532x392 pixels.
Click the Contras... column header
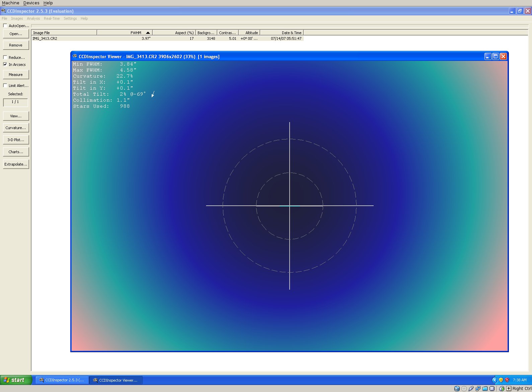(x=228, y=33)
